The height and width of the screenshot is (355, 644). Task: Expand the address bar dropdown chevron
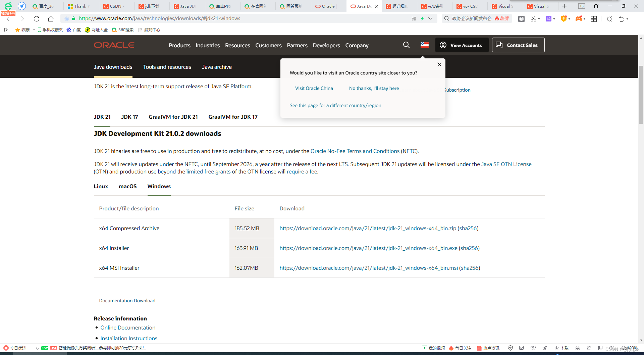pyautogui.click(x=430, y=19)
